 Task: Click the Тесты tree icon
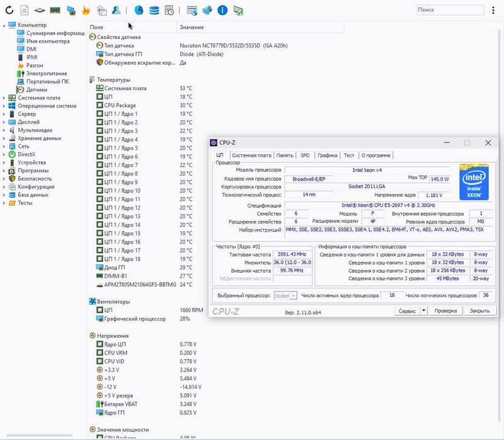(12, 203)
